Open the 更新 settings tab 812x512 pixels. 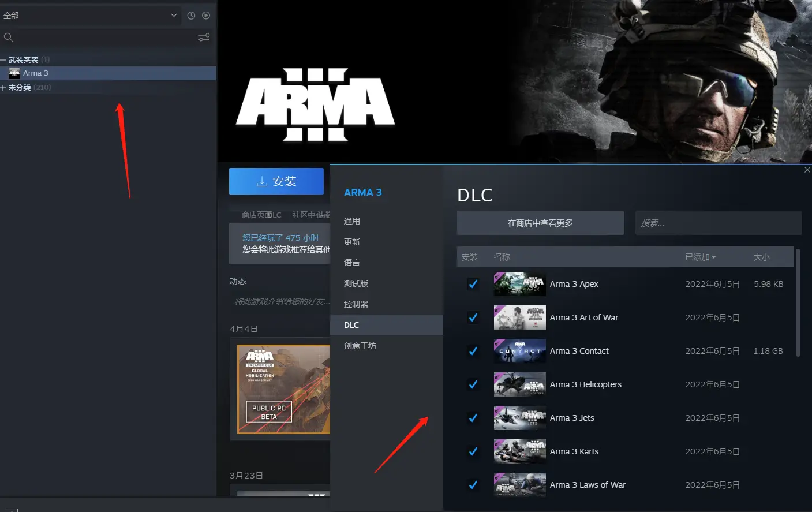coord(387,242)
